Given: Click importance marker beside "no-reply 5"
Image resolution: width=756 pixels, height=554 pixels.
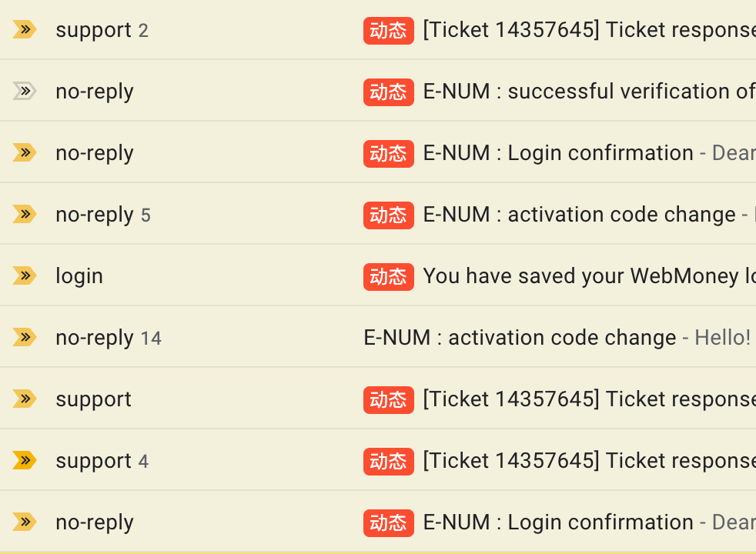Looking at the screenshot, I should [25, 215].
